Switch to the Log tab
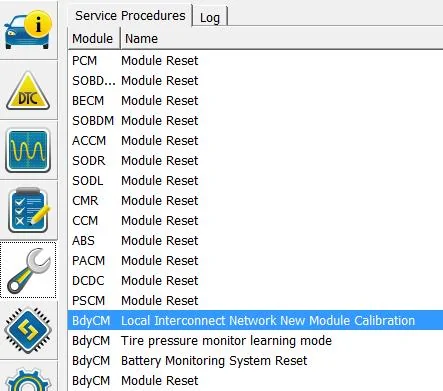443x391 pixels. pyautogui.click(x=210, y=17)
